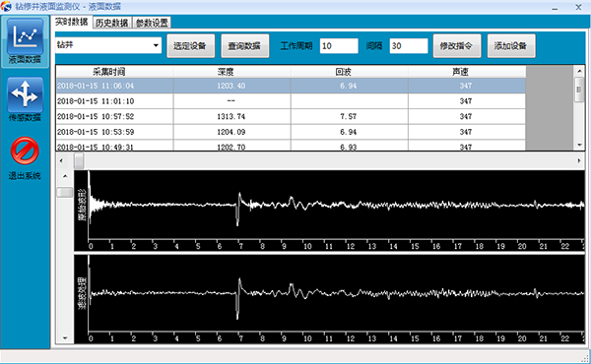Click the 查询数据 button
This screenshot has width=591, height=364.
245,46
